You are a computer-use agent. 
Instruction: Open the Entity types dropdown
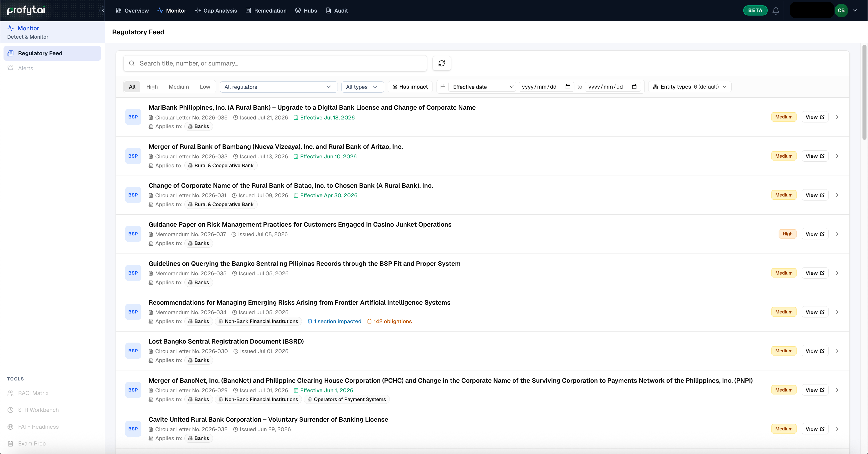click(x=689, y=87)
